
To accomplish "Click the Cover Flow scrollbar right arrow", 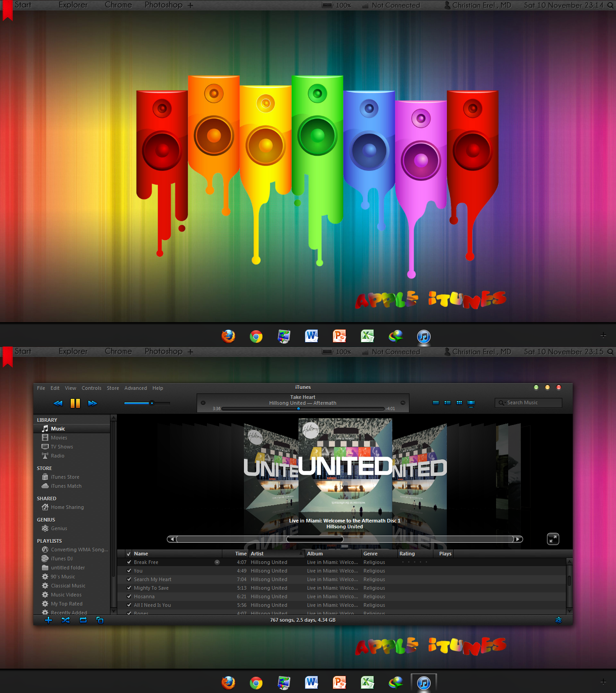I will pyautogui.click(x=518, y=539).
